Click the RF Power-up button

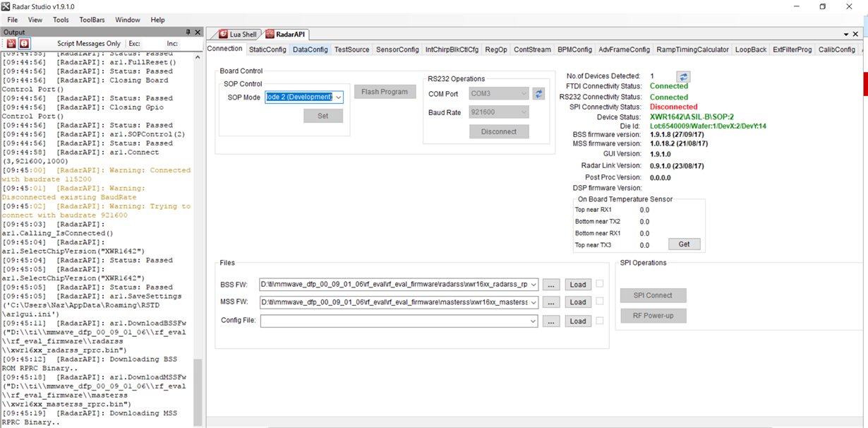pos(653,316)
